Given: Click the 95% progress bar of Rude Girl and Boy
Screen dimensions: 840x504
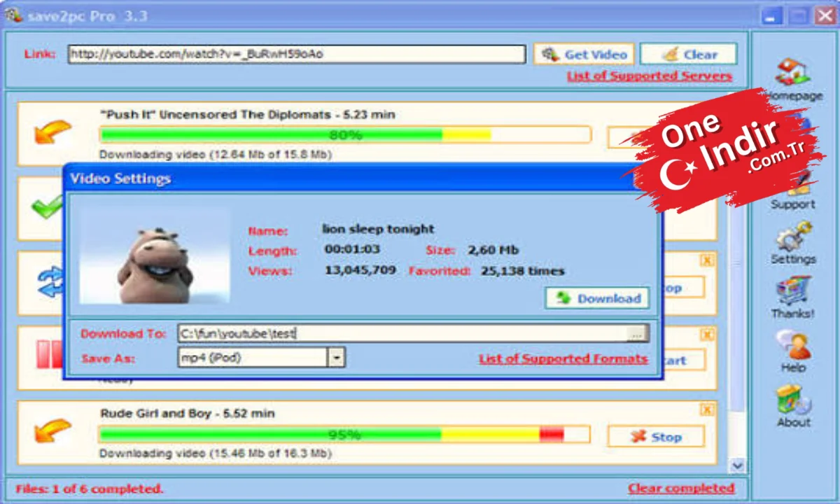Looking at the screenshot, I should pos(344,435).
